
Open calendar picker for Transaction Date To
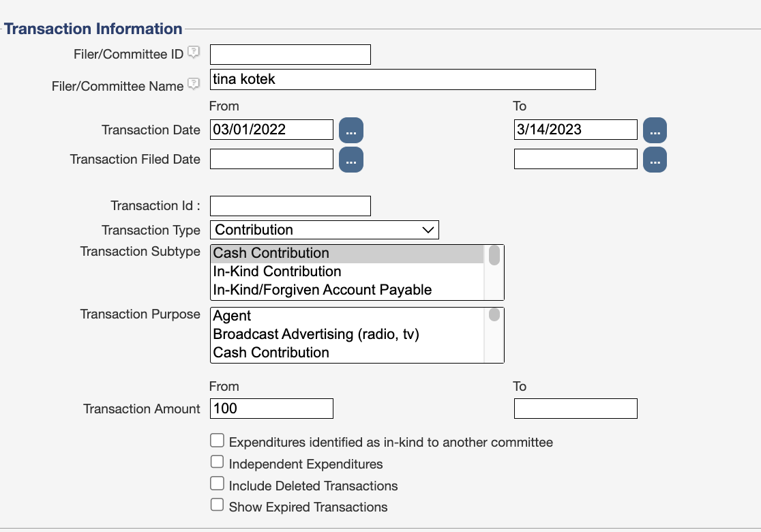click(655, 130)
